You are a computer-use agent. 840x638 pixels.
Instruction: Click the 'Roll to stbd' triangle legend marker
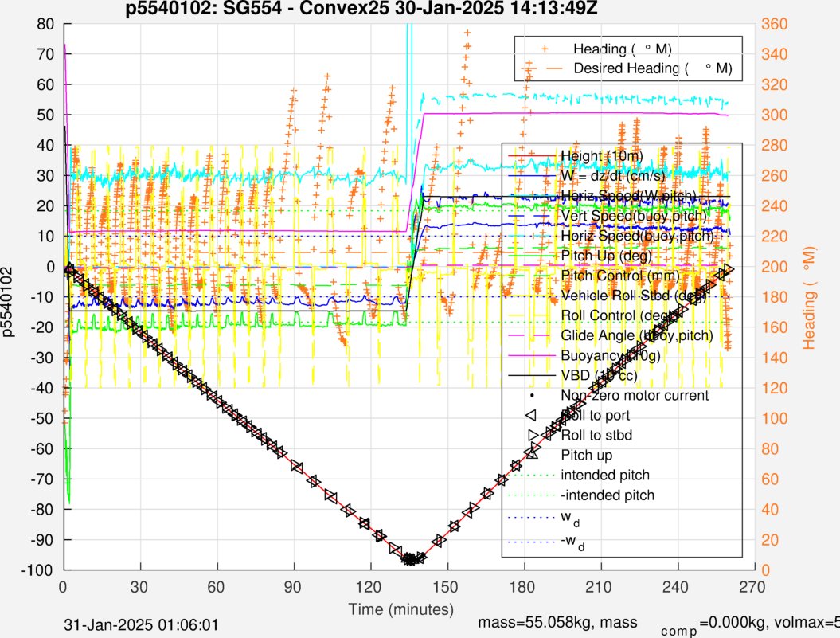tap(531, 435)
